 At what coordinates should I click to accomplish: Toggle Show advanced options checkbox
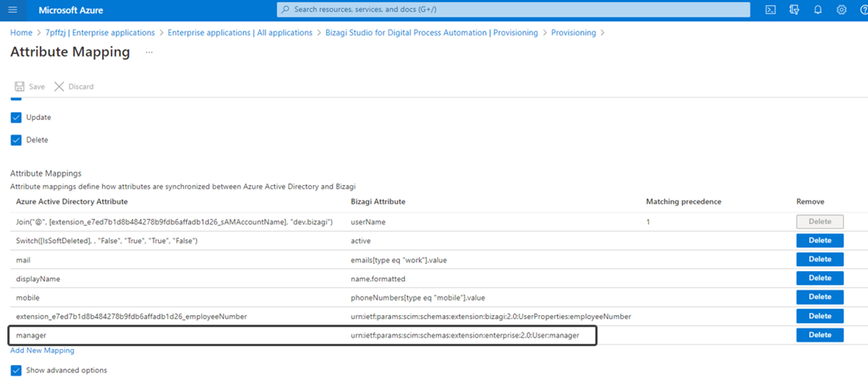tap(16, 371)
